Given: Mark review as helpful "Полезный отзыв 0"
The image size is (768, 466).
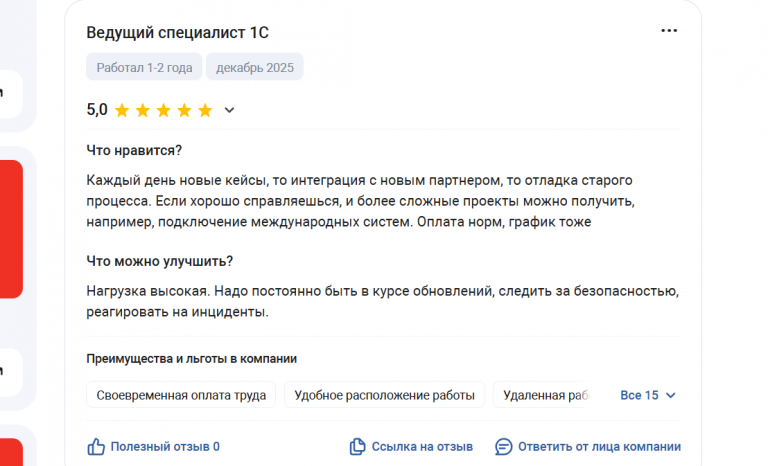Looking at the screenshot, I should point(165,447).
